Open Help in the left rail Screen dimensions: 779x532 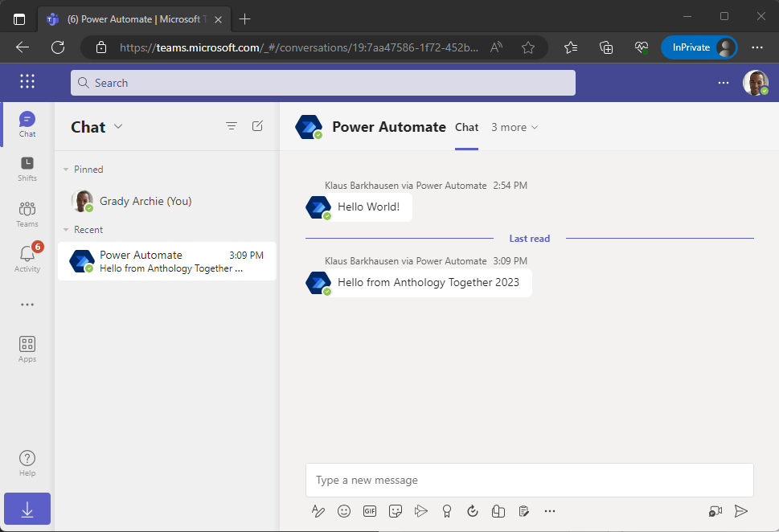(27, 463)
